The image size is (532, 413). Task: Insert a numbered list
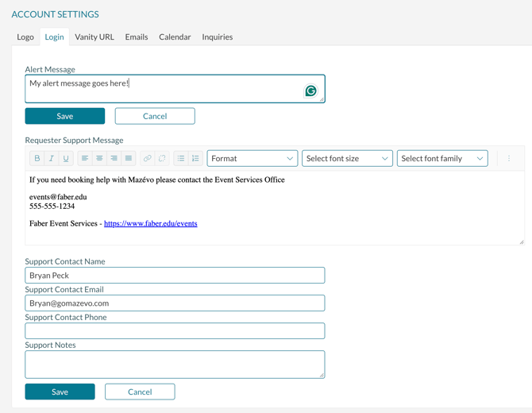coord(195,158)
